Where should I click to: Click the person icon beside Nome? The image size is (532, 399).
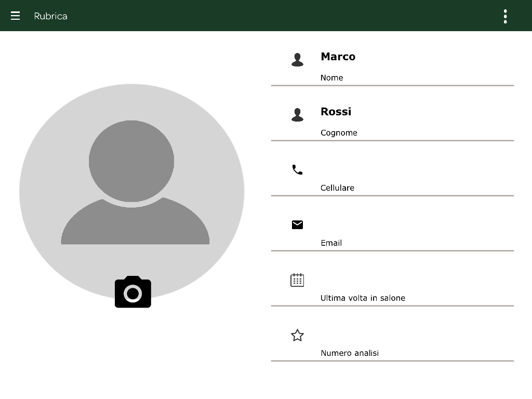coord(297,60)
